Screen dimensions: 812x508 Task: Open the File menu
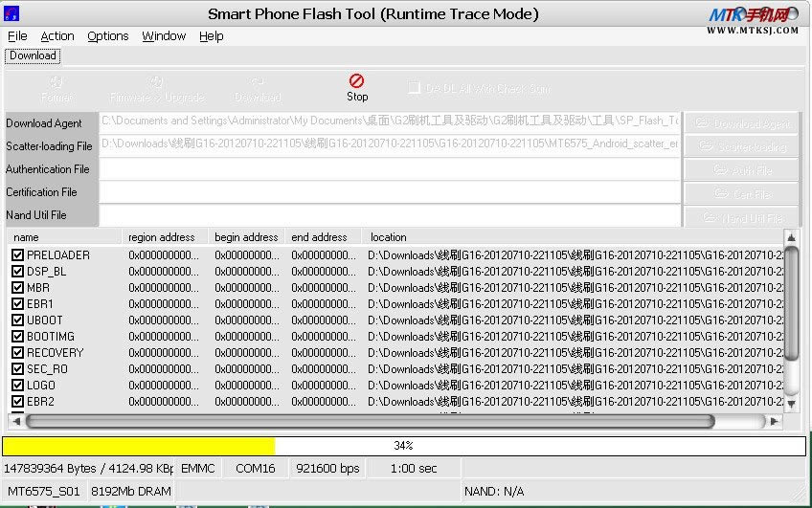(x=17, y=35)
